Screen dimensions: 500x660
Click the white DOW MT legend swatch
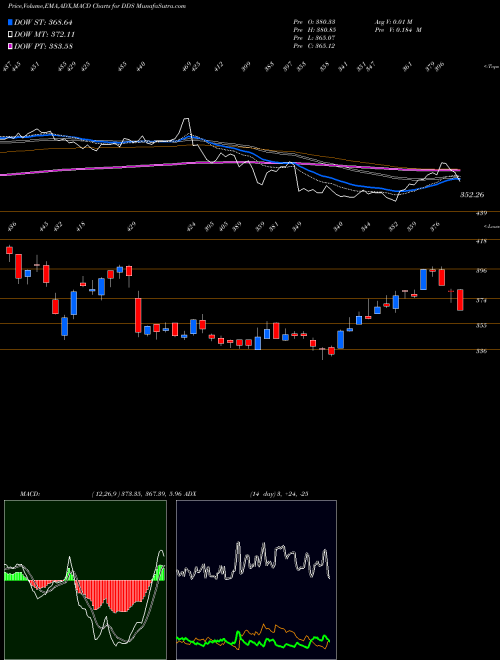pos(10,35)
